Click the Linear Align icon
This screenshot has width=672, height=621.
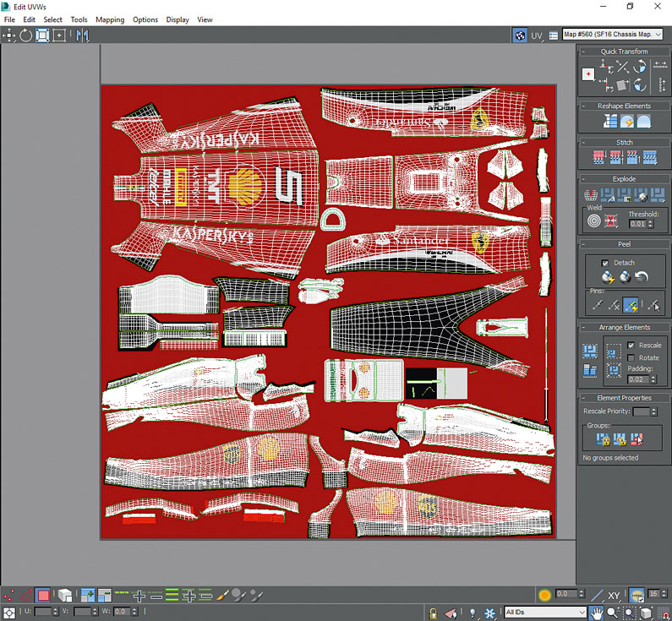(622, 66)
